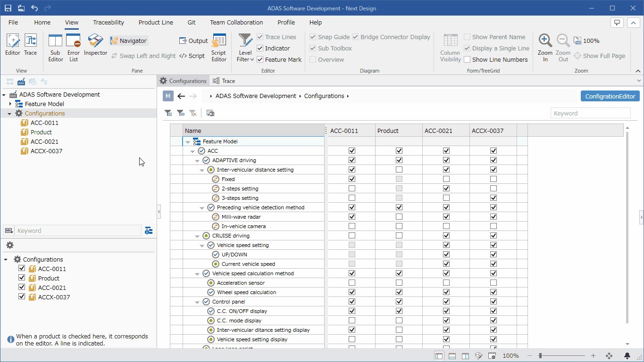644x362 pixels.
Task: Go back with the left arrow
Action: pos(181,96)
